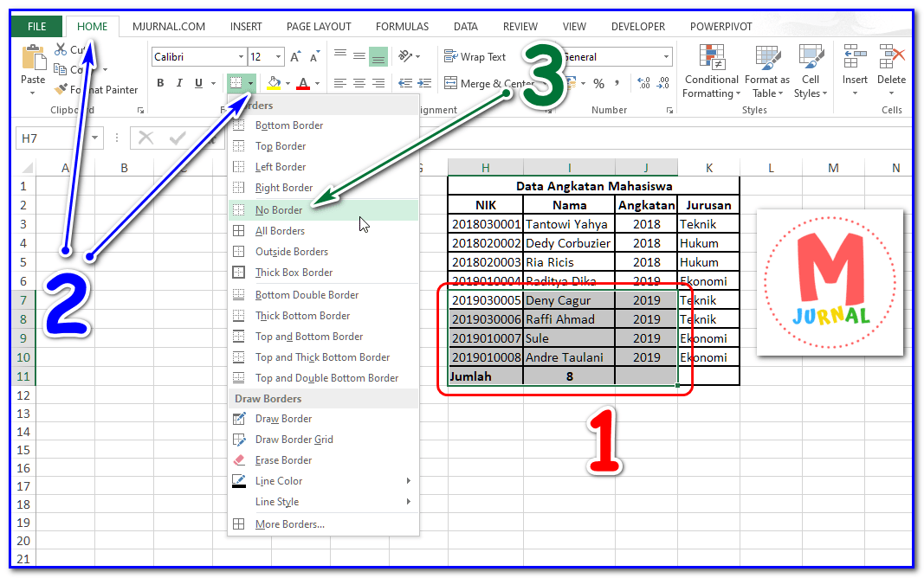The image size is (924, 578).
Task: Open Fill Color dropdown arrow
Action: tap(288, 84)
